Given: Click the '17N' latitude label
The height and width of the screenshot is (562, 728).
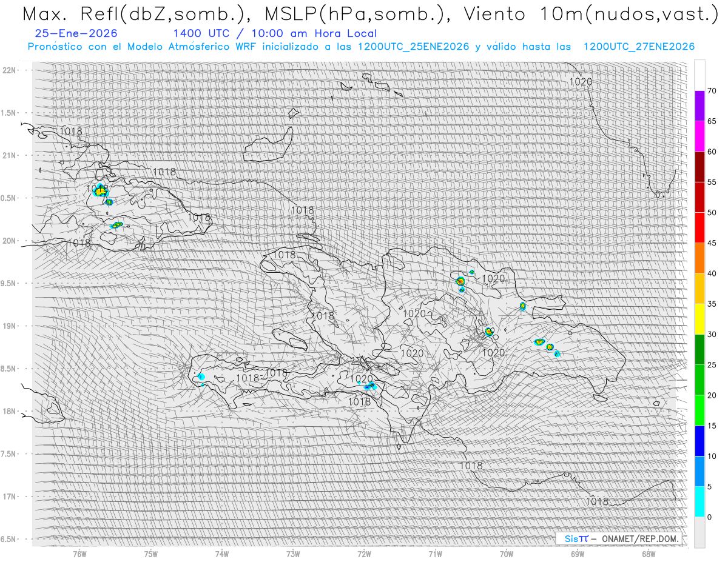Looking at the screenshot, I should pos(9,497).
